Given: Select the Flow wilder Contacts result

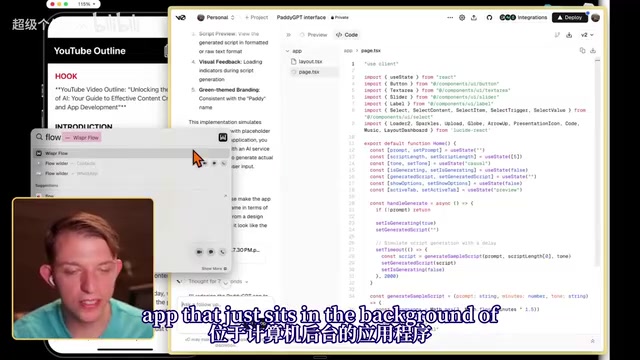Looking at the screenshot, I should click(131, 163).
